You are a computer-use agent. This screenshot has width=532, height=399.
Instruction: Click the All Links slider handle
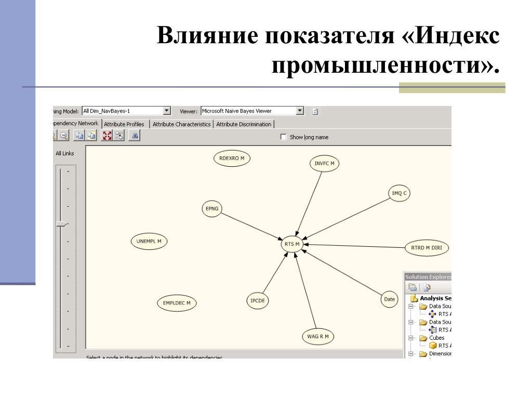(62, 224)
